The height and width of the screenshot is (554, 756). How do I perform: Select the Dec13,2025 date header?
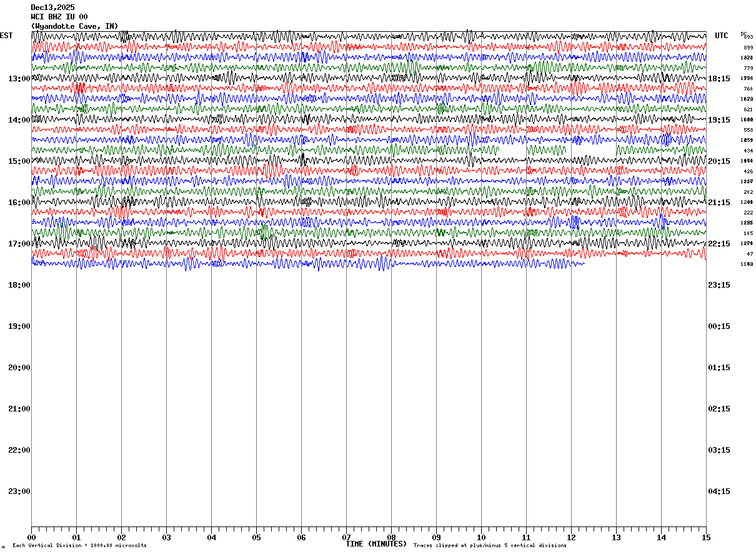pos(52,8)
